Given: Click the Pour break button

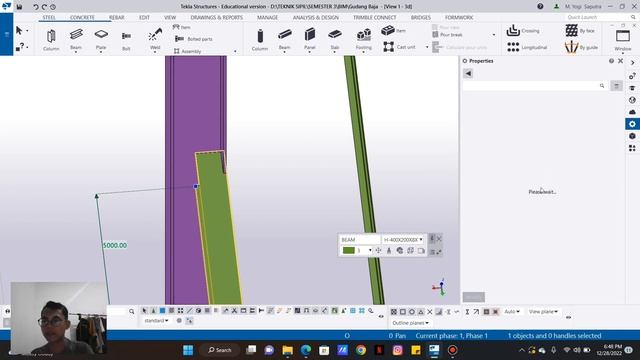Looking at the screenshot, I should pos(447,35).
